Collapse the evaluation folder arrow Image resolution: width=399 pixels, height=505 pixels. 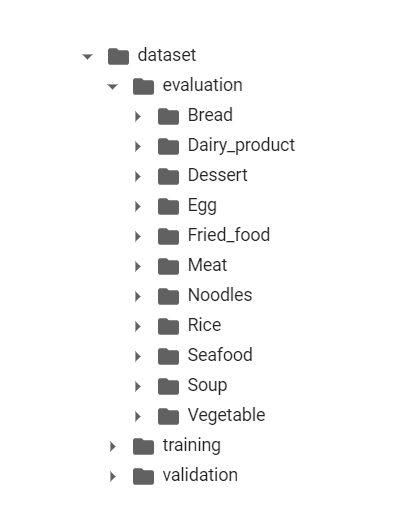112,87
